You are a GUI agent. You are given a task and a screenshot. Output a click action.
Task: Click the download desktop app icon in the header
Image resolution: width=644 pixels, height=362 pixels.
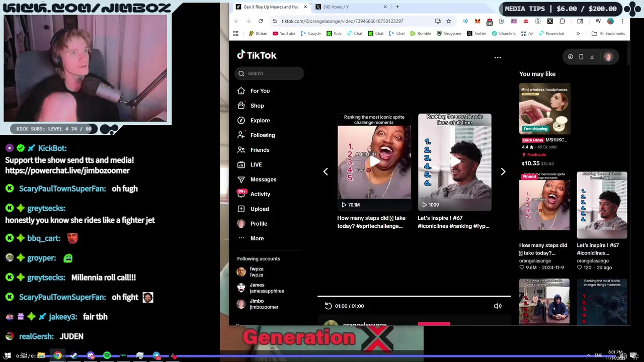[x=592, y=57]
